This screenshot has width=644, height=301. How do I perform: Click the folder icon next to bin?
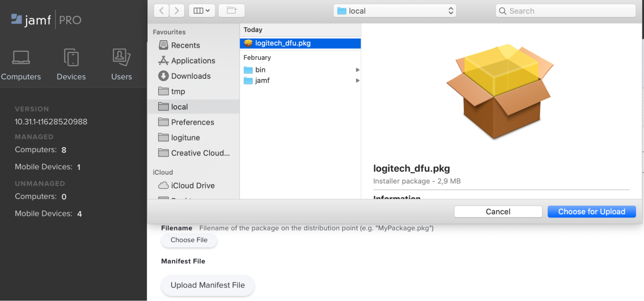248,70
